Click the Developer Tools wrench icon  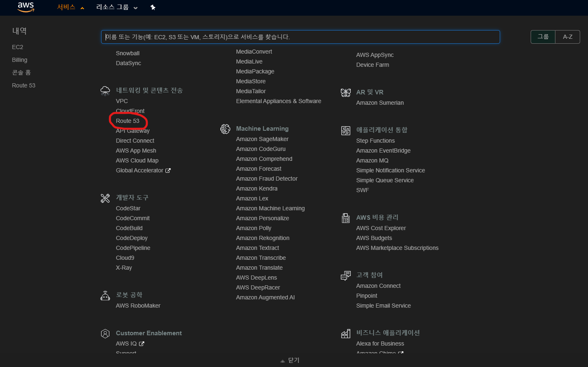pyautogui.click(x=105, y=198)
